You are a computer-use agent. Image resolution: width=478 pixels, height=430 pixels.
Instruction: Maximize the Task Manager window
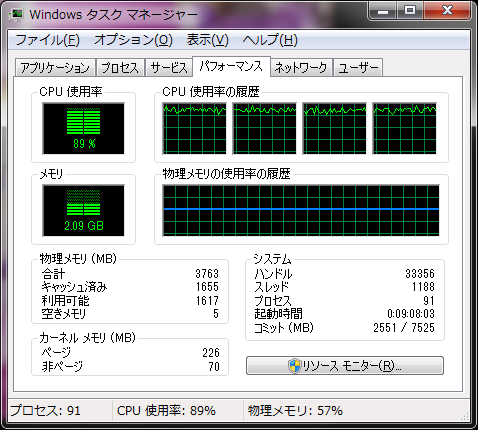point(410,11)
